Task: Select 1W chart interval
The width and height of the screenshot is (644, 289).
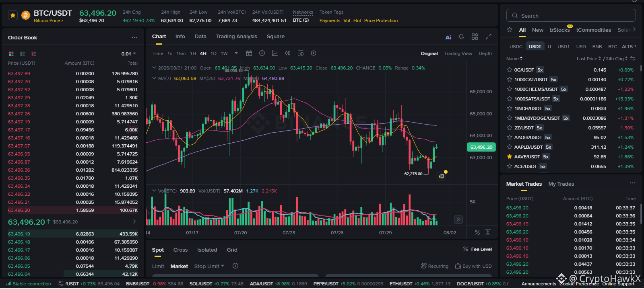Action: click(224, 53)
